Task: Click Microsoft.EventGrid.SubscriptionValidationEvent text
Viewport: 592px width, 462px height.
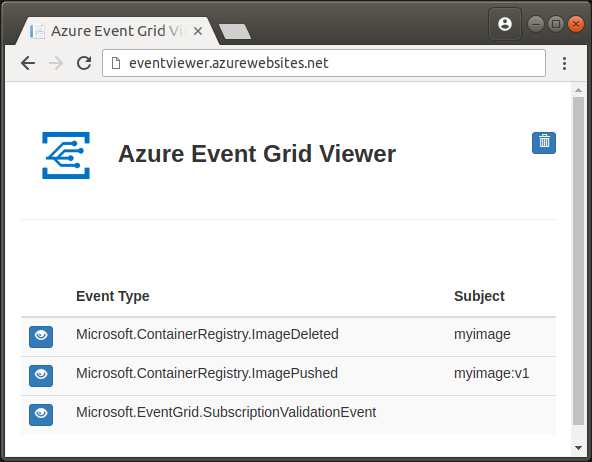Action: pyautogui.click(x=226, y=412)
